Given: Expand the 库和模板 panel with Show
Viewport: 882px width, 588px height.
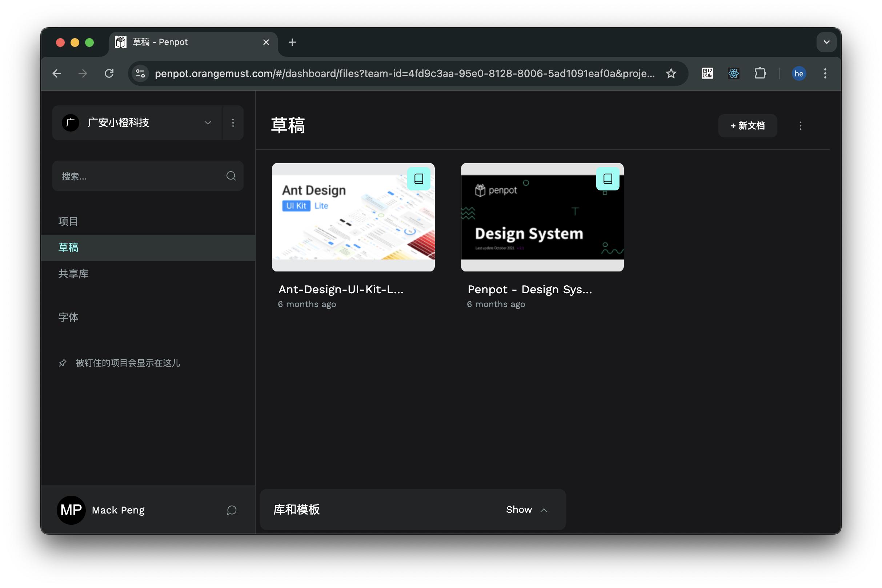Looking at the screenshot, I should pos(526,510).
